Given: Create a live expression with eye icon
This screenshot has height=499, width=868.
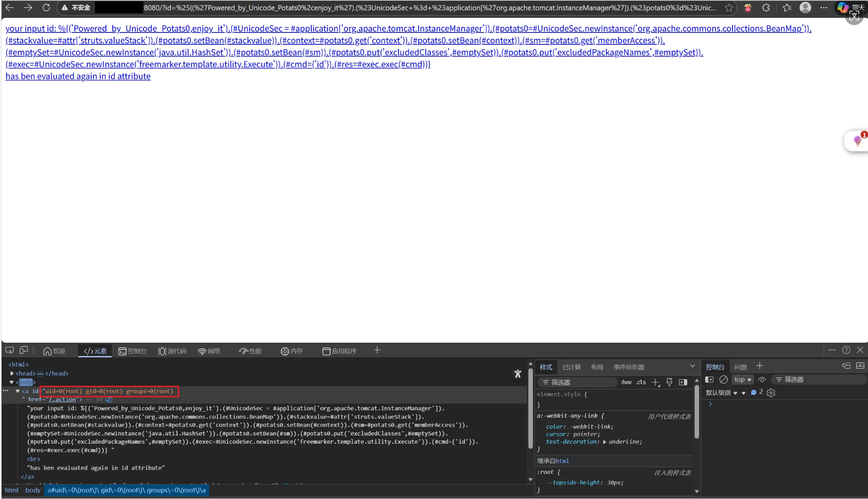Looking at the screenshot, I should (x=762, y=380).
